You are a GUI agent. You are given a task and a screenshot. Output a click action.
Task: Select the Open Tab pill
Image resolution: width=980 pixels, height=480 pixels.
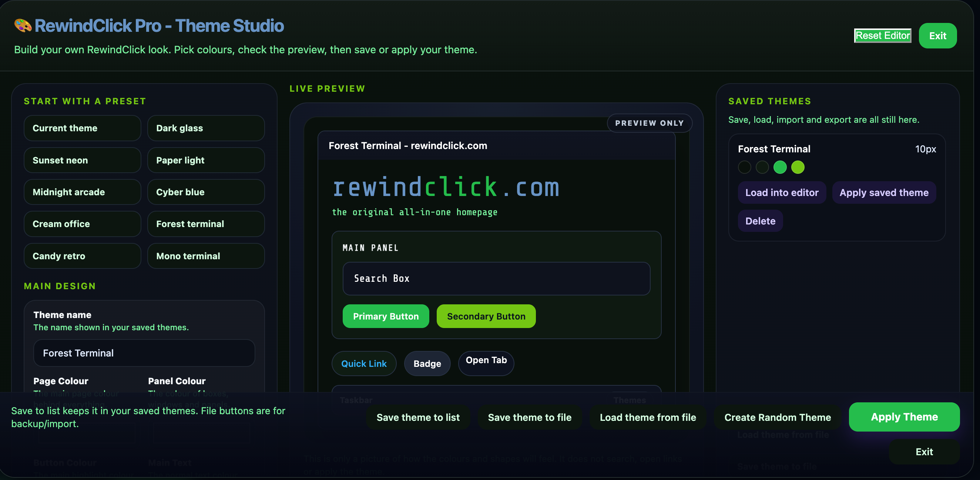pyautogui.click(x=486, y=364)
